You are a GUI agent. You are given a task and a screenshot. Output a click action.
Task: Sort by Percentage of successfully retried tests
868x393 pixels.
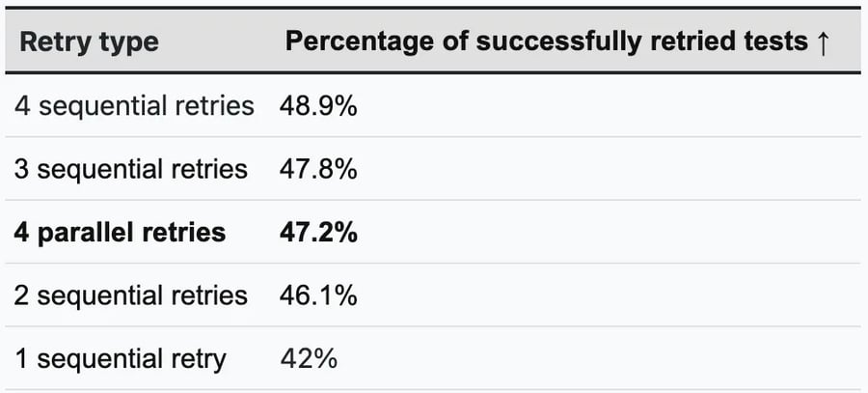(x=556, y=42)
